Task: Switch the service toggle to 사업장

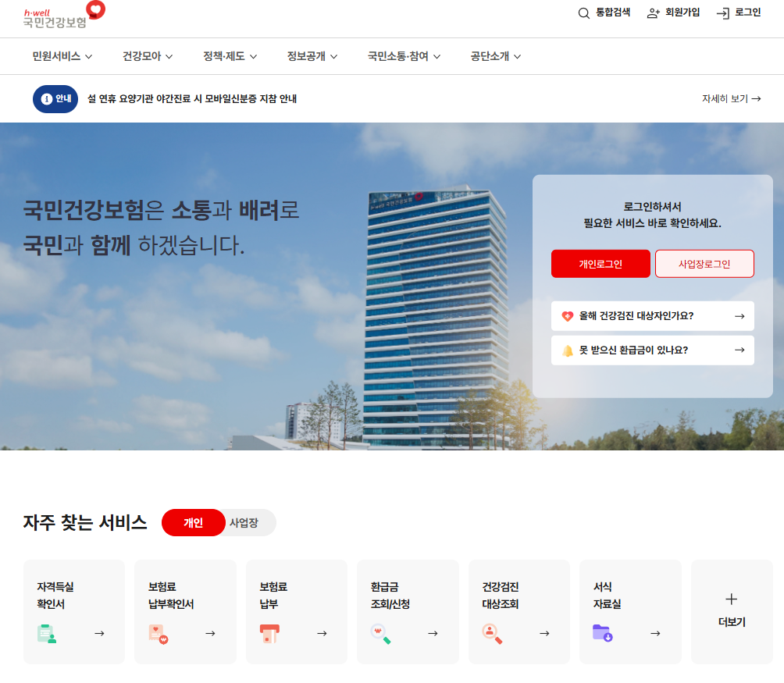Action: point(244,523)
